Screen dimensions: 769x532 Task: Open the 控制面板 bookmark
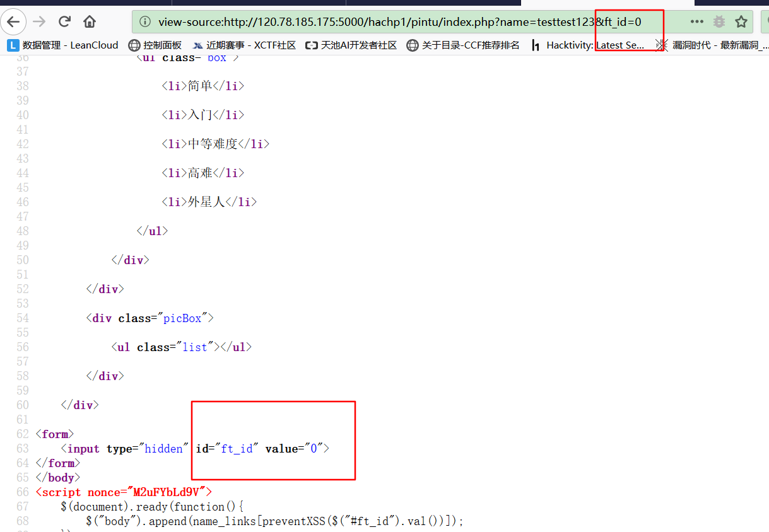click(161, 45)
